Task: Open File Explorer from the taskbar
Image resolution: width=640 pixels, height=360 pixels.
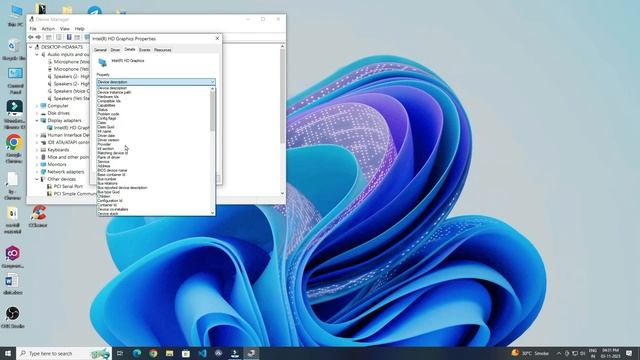Action: [169, 353]
